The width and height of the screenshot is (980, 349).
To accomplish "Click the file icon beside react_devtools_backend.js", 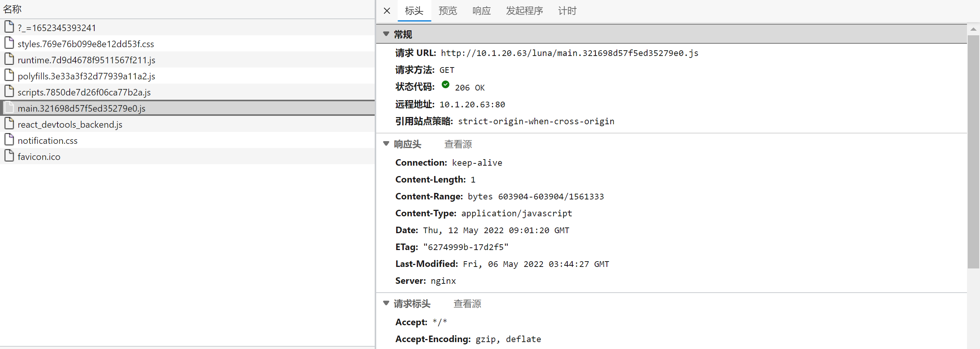I will 9,123.
